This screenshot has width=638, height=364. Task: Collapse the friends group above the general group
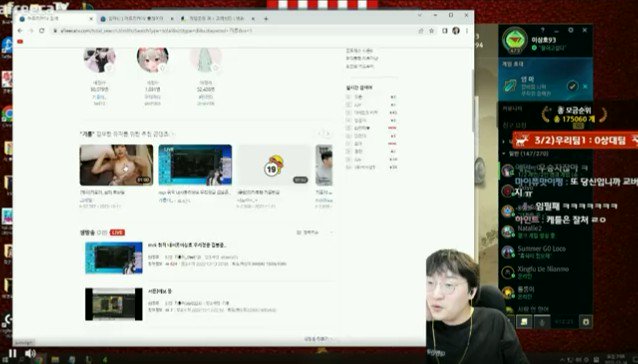[x=504, y=142]
